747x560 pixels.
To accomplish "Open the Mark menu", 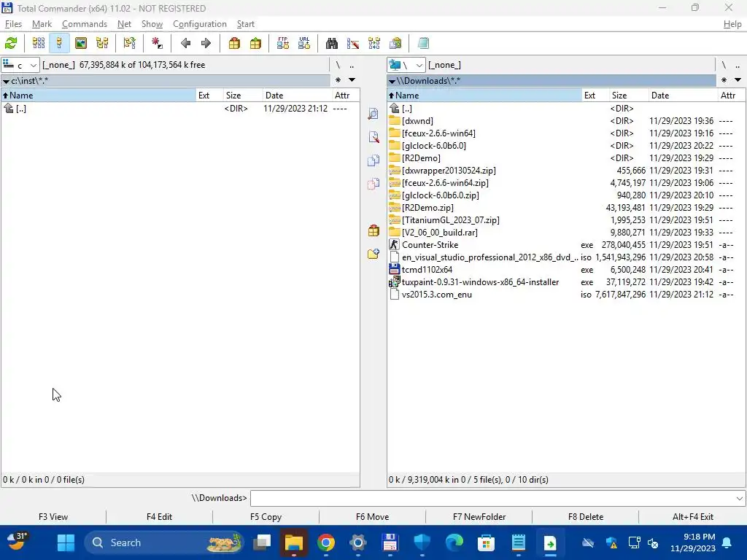I will pyautogui.click(x=42, y=24).
